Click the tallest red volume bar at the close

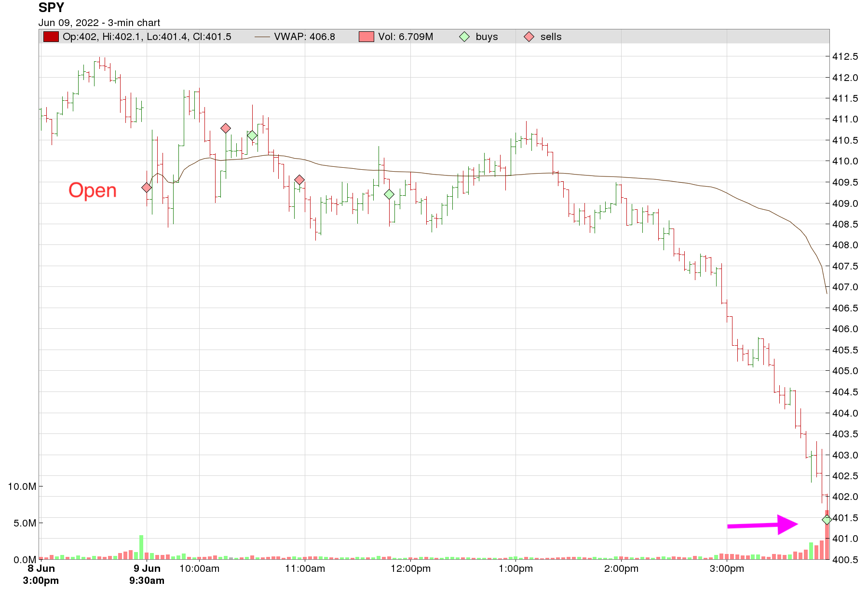[x=827, y=535]
